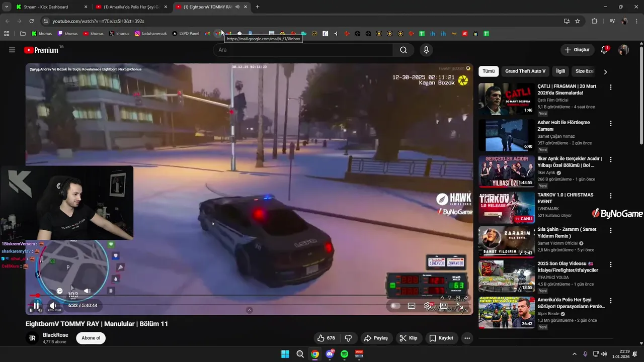
Task: Open options for ÇATLI FRAGMAN video
Action: click(x=611, y=87)
